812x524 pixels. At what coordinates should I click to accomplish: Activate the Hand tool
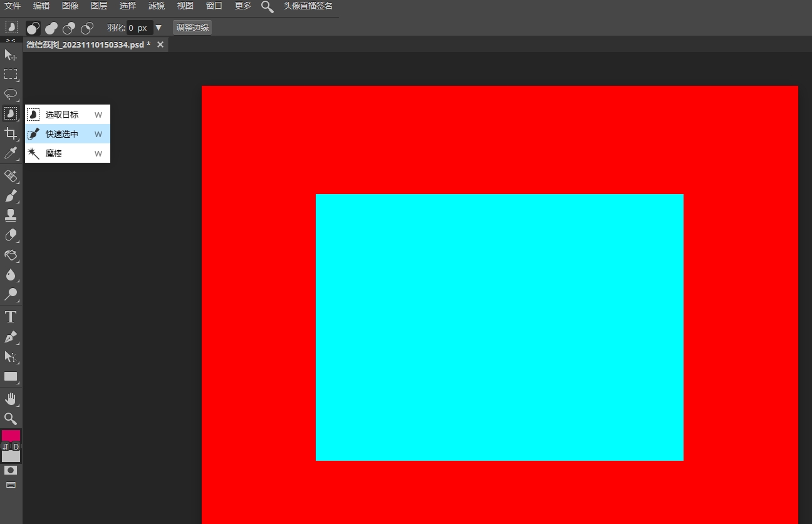(10, 399)
